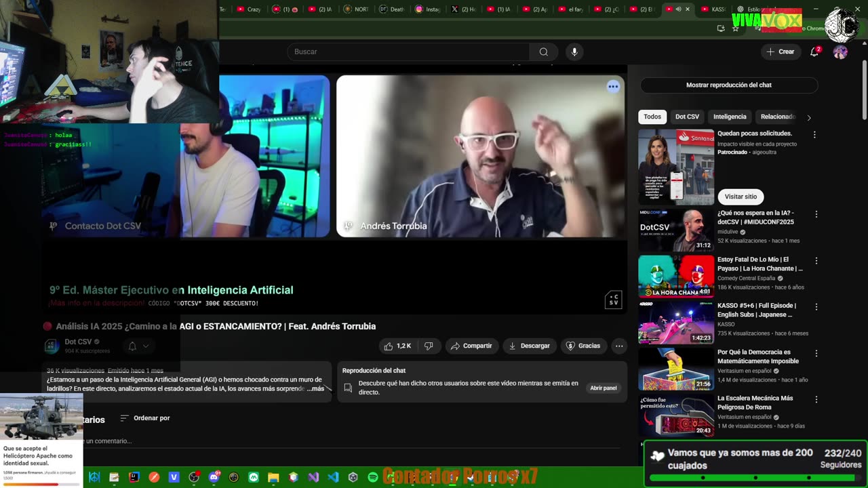Select the Inteligencia filter chip
The height and width of the screenshot is (488, 868).
pos(730,117)
